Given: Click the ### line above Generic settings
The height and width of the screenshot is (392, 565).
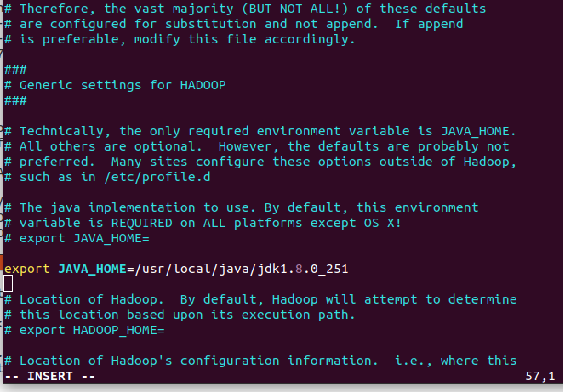Looking at the screenshot, I should 15,70.
